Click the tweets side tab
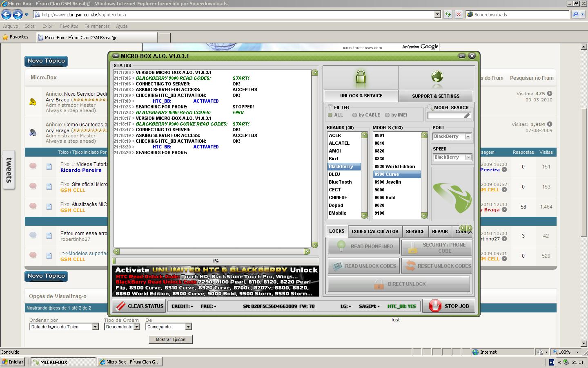 click(9, 170)
